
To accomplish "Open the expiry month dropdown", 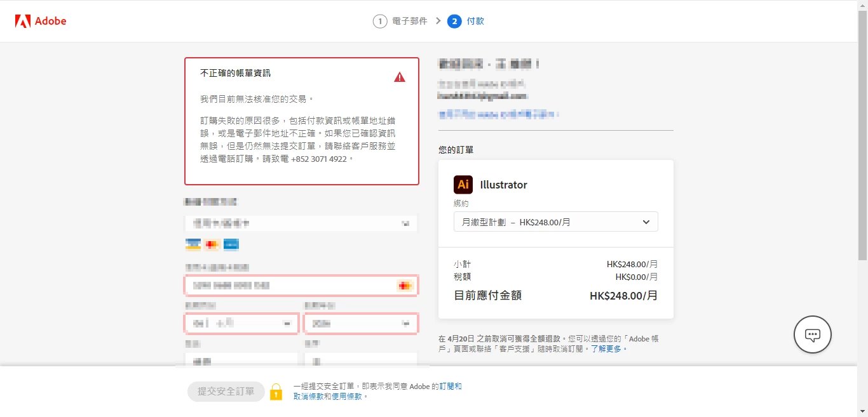I will coord(241,323).
